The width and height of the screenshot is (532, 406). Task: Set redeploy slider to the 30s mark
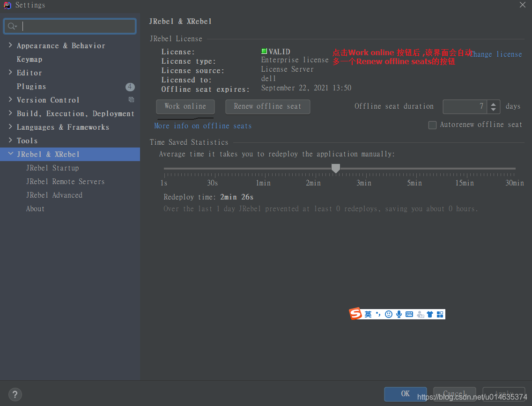coord(215,168)
